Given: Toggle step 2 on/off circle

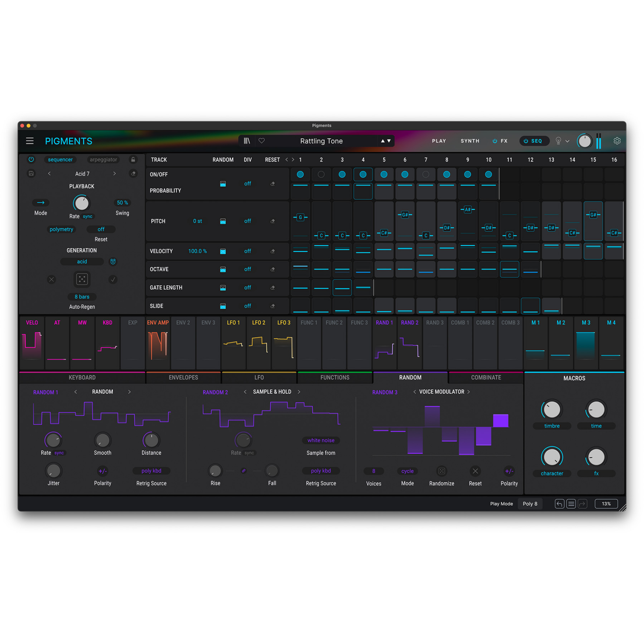Looking at the screenshot, I should [321, 174].
